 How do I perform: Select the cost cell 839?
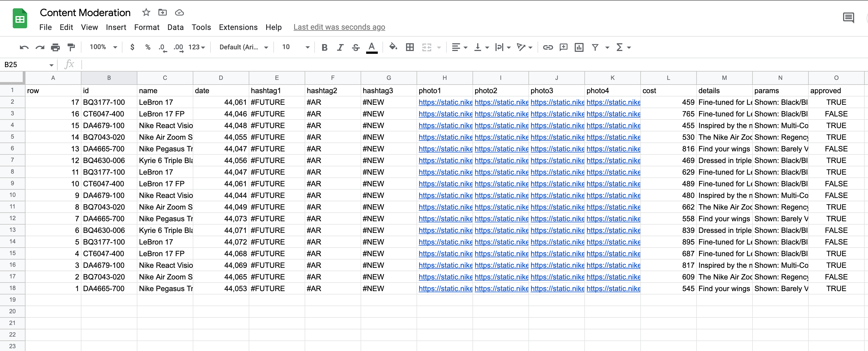pyautogui.click(x=669, y=230)
